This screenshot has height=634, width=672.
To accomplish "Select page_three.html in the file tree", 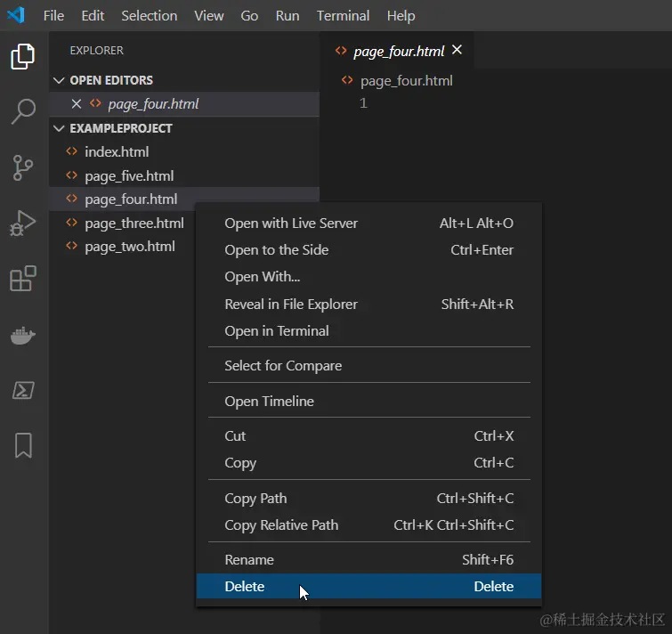I will tap(122, 223).
